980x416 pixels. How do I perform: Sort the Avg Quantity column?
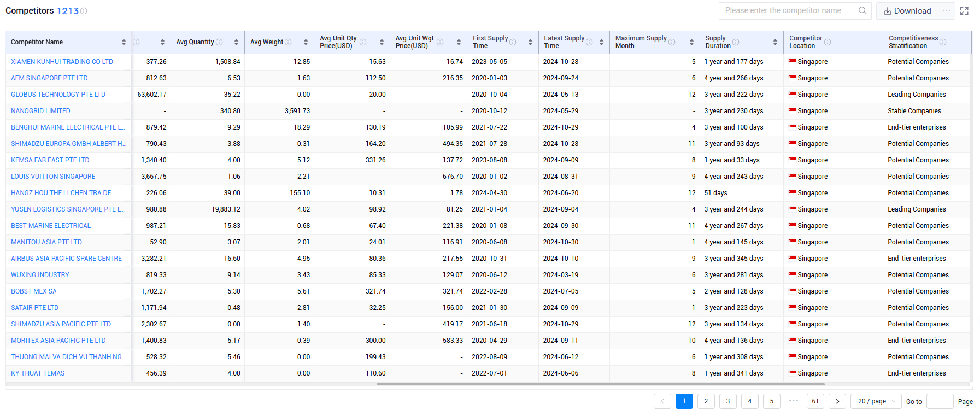pyautogui.click(x=236, y=42)
